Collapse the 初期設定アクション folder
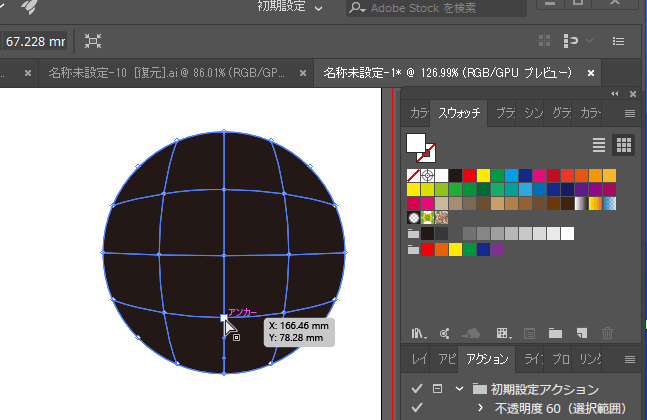This screenshot has height=420, width=647. click(459, 389)
